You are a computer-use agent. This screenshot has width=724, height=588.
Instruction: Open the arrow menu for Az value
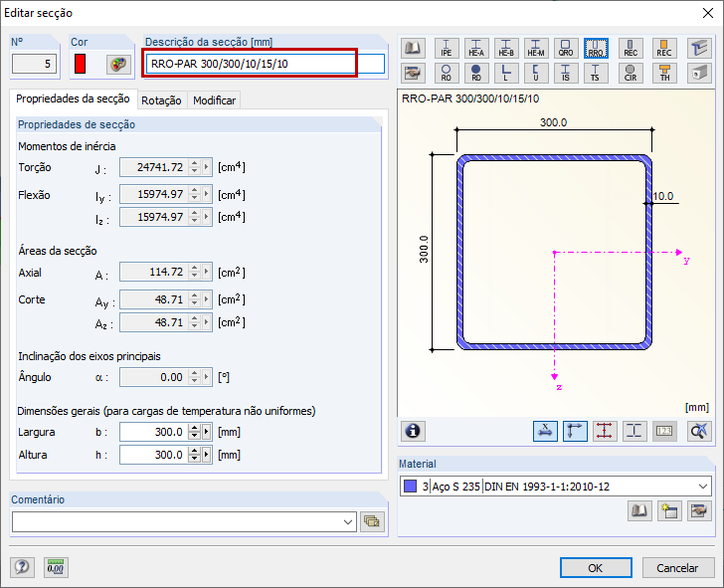tap(207, 322)
